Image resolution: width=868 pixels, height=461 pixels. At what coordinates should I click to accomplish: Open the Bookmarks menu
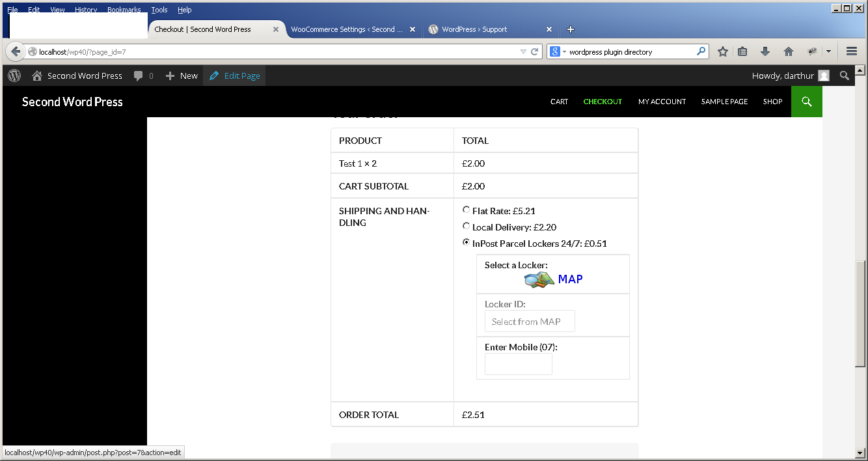[x=124, y=10]
